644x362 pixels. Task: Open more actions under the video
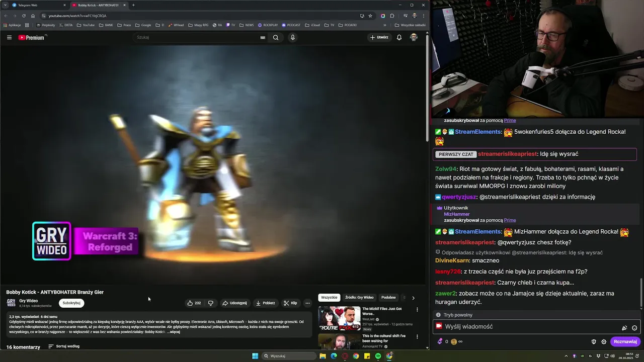click(x=307, y=303)
